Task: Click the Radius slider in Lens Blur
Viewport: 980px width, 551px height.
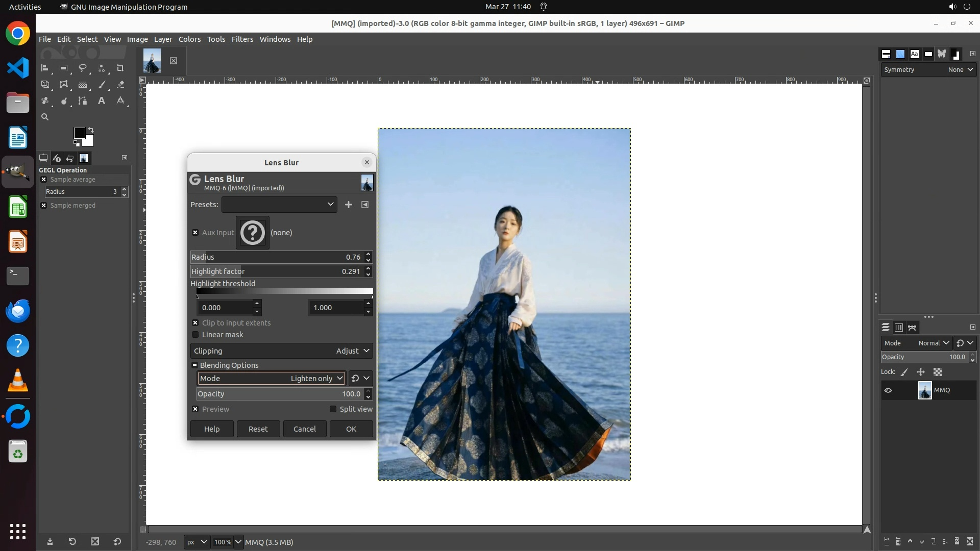Action: [276, 257]
